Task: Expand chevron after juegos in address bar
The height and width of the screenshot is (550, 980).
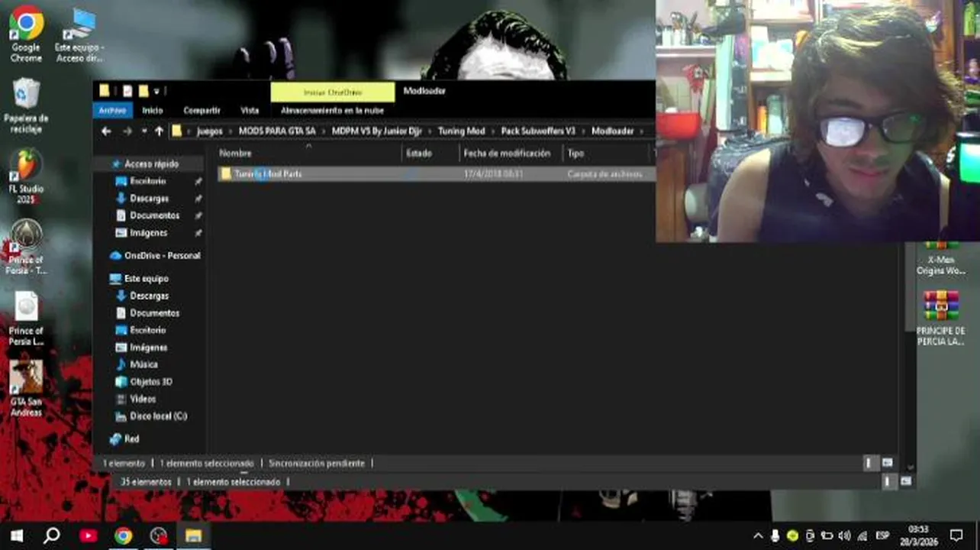Action: [230, 131]
